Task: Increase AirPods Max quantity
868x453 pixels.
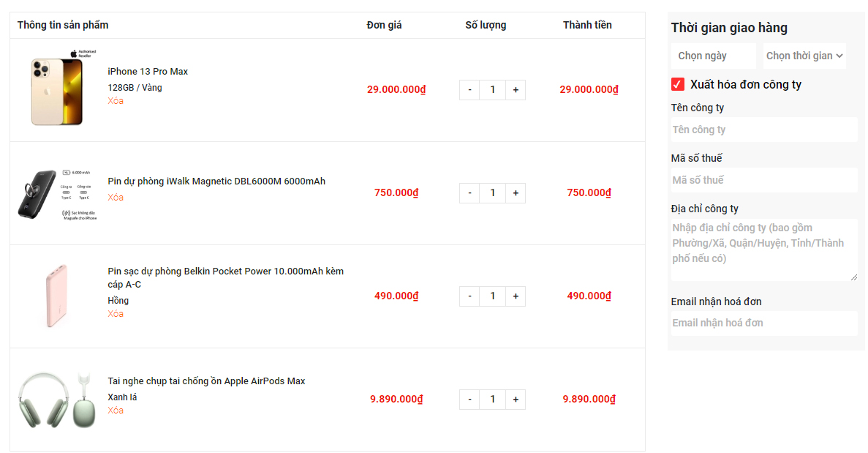Action: click(x=516, y=400)
